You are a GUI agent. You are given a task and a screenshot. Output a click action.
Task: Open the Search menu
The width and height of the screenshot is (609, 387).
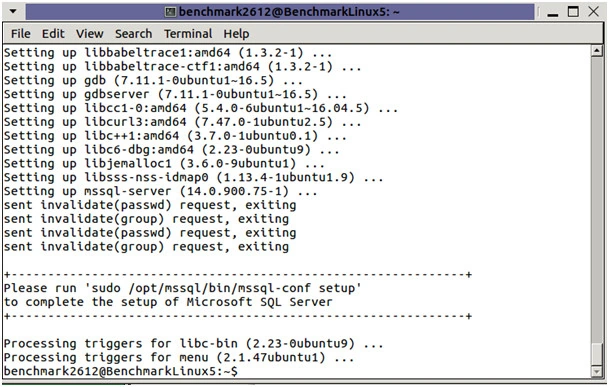coord(133,34)
